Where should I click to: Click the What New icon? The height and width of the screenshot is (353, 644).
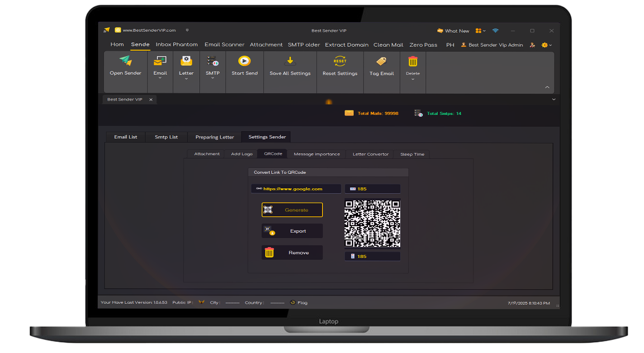click(440, 31)
